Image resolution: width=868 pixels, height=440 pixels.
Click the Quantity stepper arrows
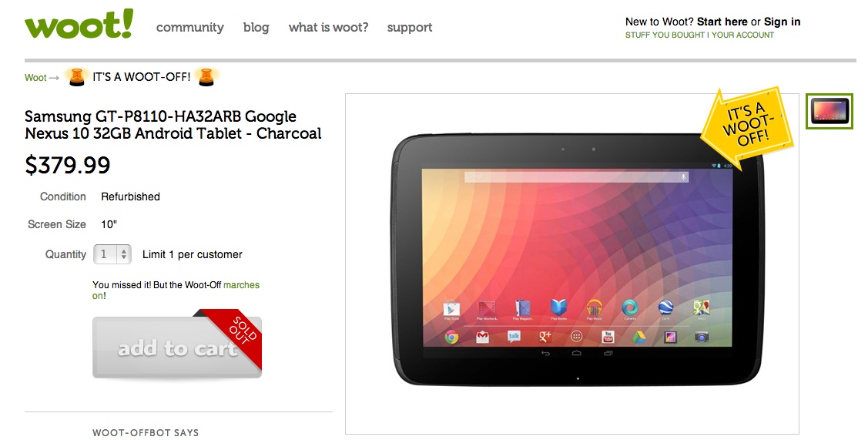pyautogui.click(x=124, y=254)
